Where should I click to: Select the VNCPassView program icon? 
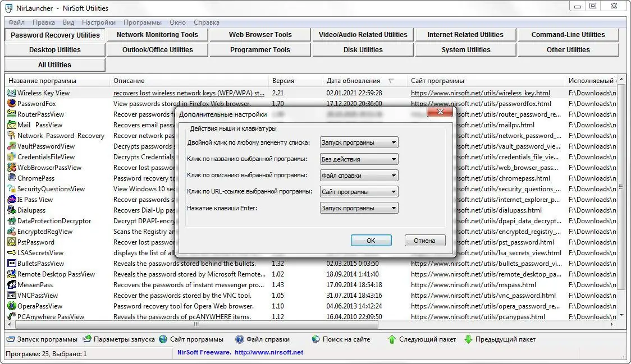pyautogui.click(x=11, y=295)
